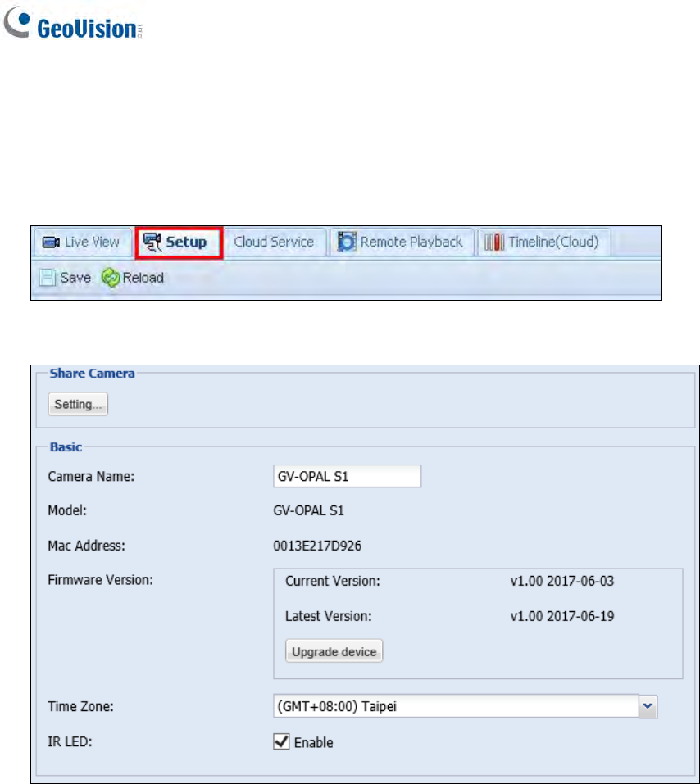Open the Timeline(Cloud) tab
700x784 pixels.
point(543,242)
